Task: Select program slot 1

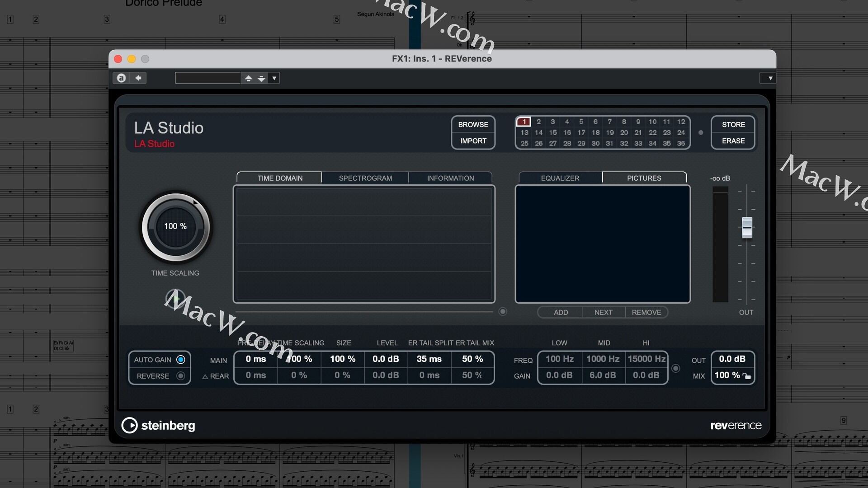Action: 524,122
